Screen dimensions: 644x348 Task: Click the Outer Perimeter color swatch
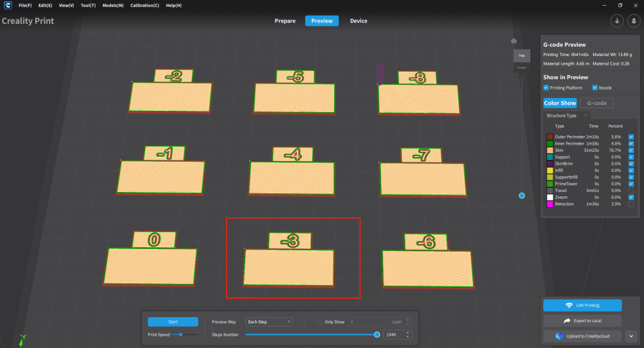click(x=550, y=137)
